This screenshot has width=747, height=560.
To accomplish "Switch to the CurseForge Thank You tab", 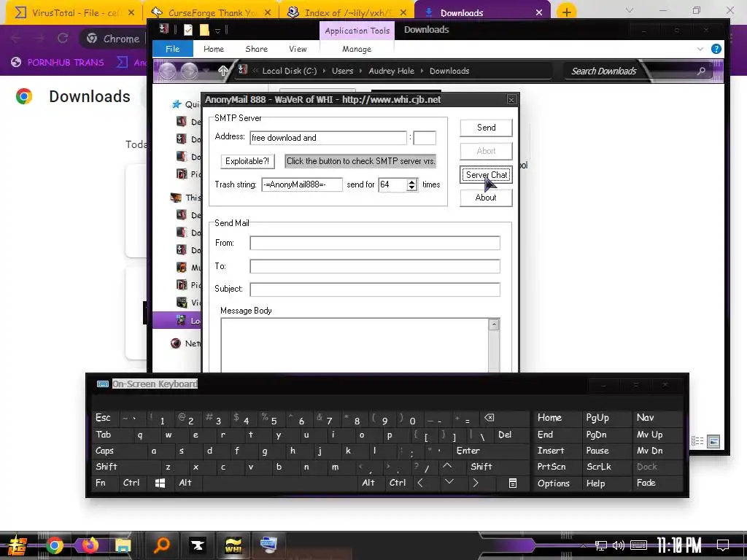I will (x=211, y=13).
